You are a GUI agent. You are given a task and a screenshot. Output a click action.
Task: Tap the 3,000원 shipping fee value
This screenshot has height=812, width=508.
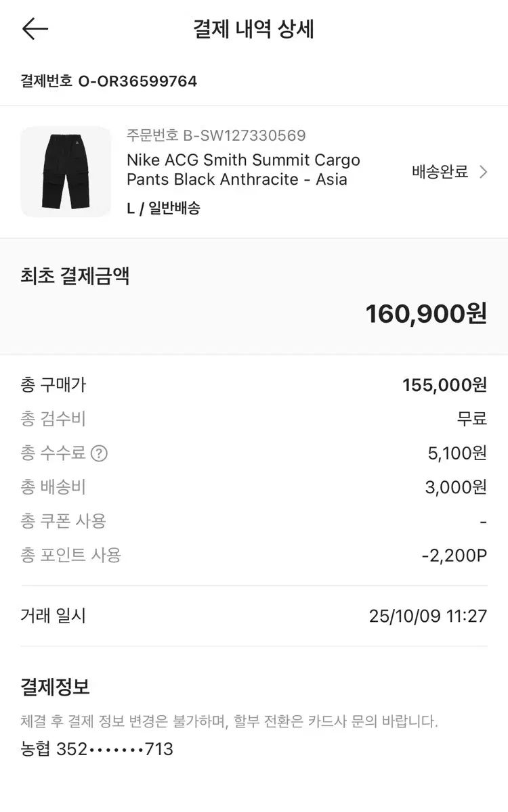[x=456, y=487]
